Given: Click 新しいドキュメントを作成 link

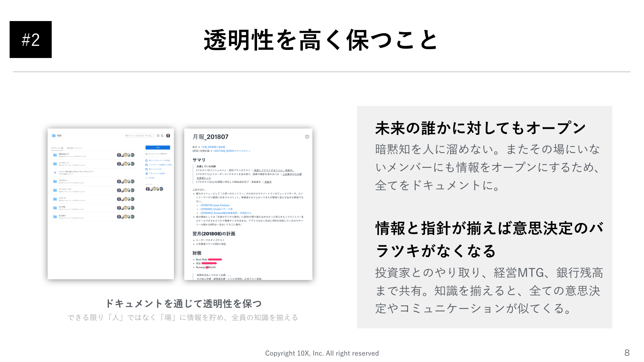Looking at the screenshot, I should pyautogui.click(x=159, y=160).
